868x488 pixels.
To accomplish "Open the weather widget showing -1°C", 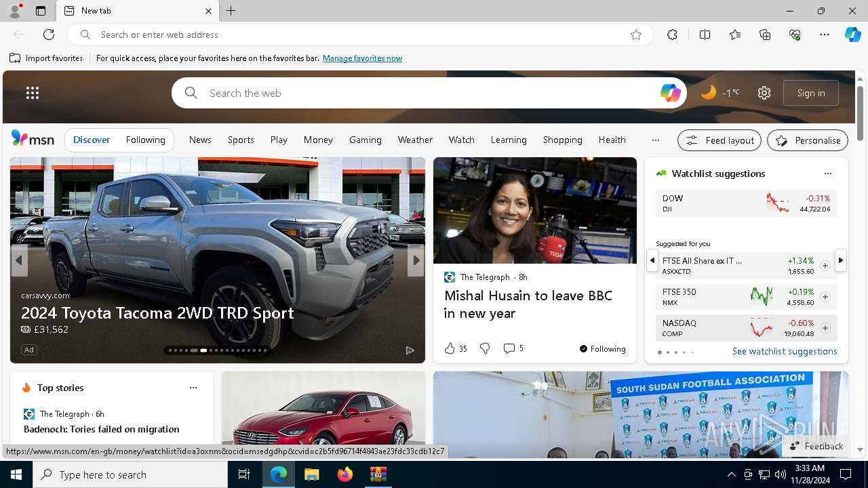I will [x=720, y=93].
